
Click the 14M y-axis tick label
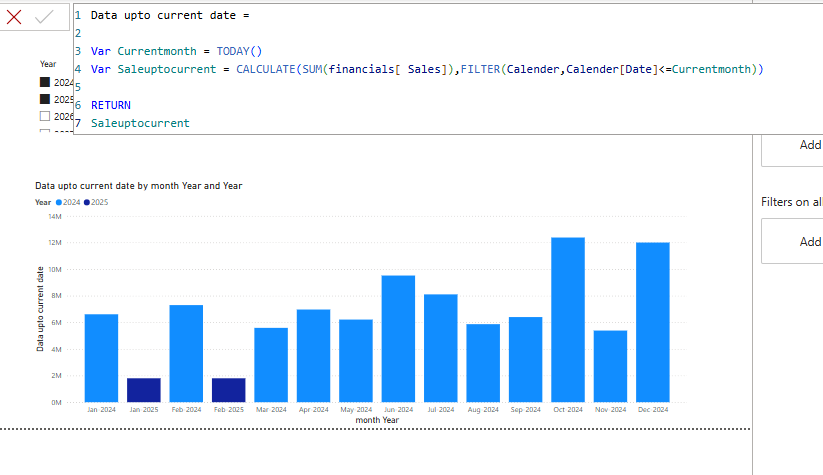55,216
